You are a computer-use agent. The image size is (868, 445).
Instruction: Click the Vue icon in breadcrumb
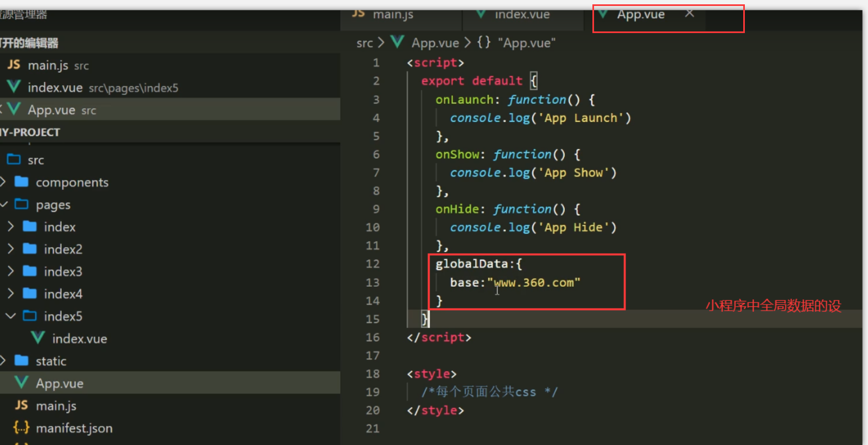pyautogui.click(x=398, y=42)
